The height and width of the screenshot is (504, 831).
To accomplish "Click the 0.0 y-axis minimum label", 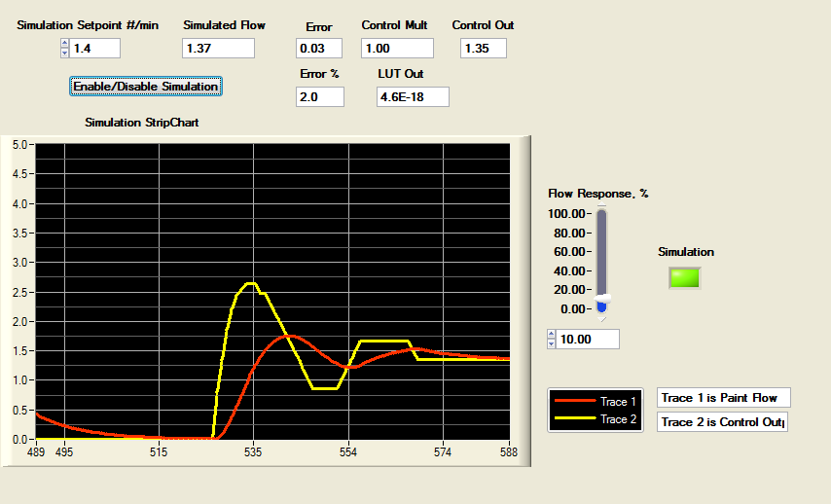I will coord(20,440).
